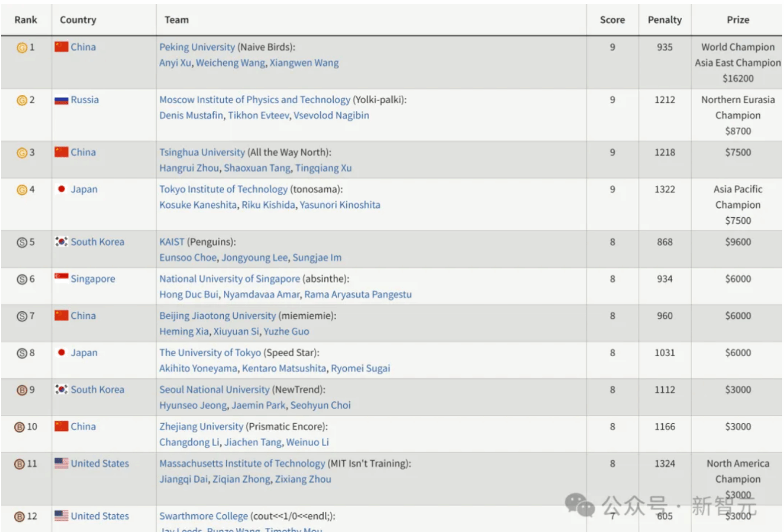Select Swarthmore College team link
Screen dimensions: 784x532
[x=203, y=516]
